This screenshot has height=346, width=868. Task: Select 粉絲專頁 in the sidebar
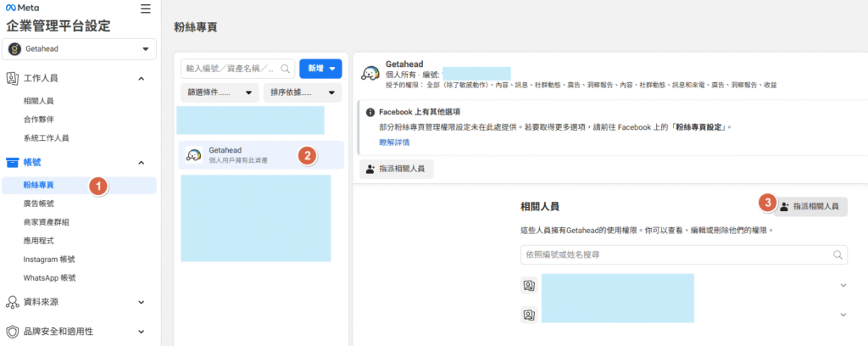click(x=39, y=185)
